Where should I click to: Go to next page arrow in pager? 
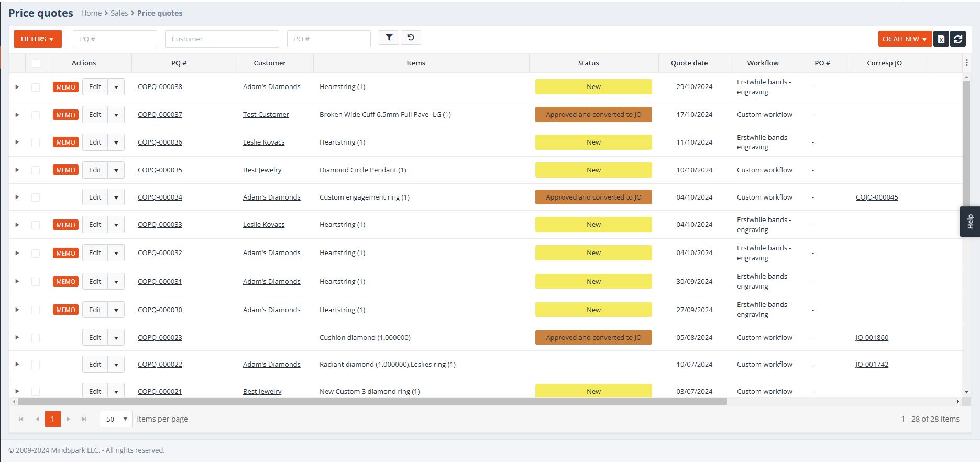[x=69, y=419]
